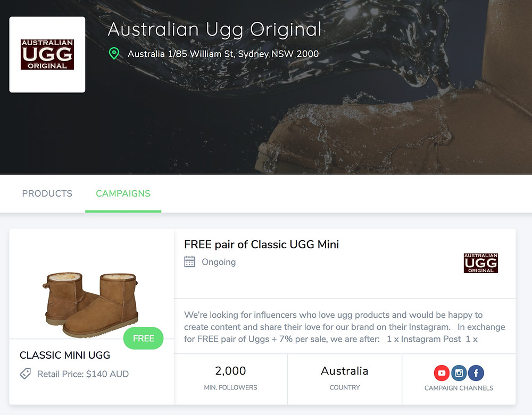Viewport: 532px width, 415px height.
Task: Click the price tag icon
Action: pyautogui.click(x=26, y=374)
